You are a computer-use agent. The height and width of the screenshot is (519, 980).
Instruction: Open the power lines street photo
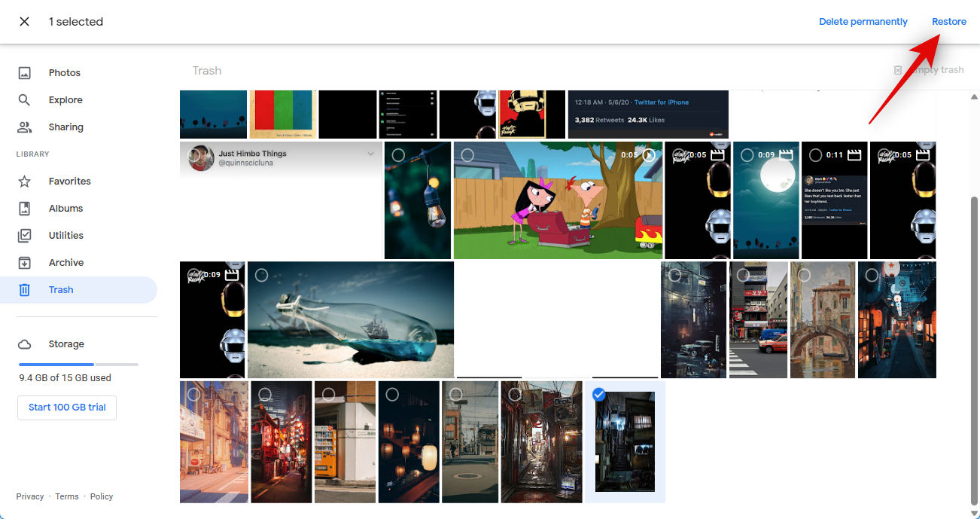(470, 442)
